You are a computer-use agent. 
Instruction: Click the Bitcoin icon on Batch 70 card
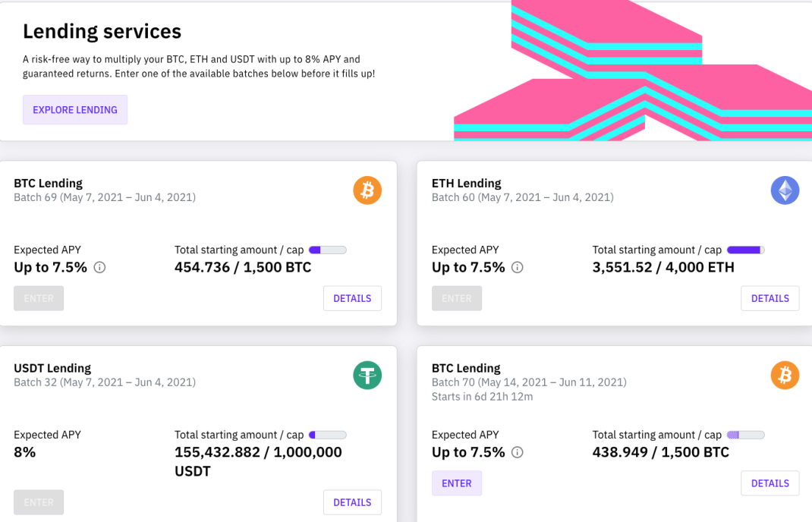[785, 375]
